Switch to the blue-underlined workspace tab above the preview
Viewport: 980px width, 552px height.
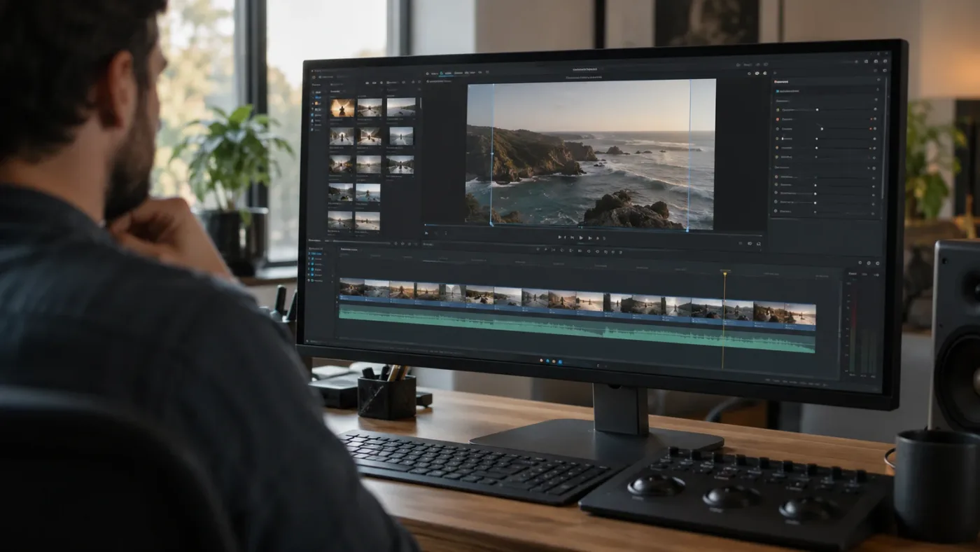click(444, 73)
